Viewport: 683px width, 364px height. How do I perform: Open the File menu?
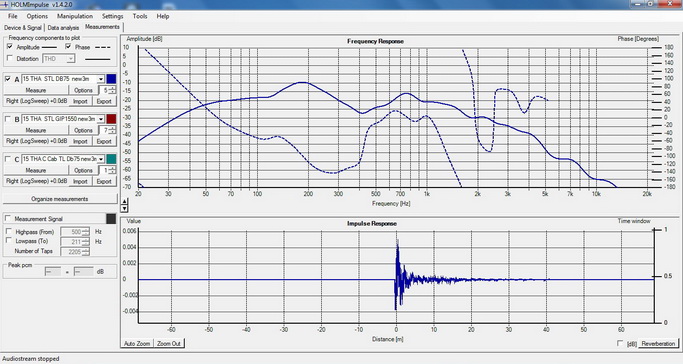(x=13, y=16)
